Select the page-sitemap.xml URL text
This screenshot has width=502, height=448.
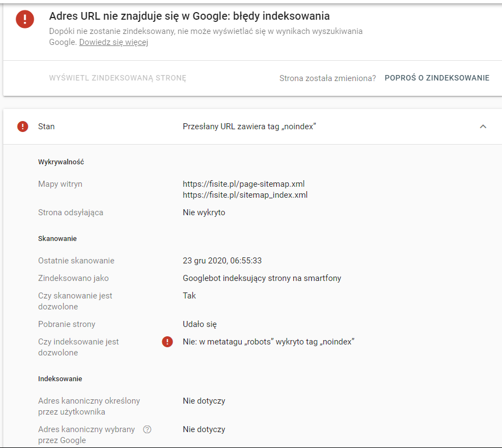tap(243, 184)
